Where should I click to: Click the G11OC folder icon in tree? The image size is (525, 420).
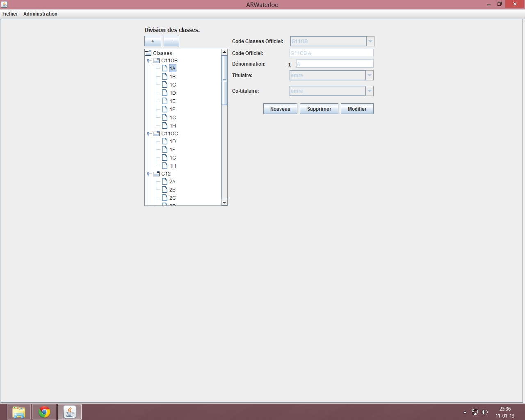point(156,134)
